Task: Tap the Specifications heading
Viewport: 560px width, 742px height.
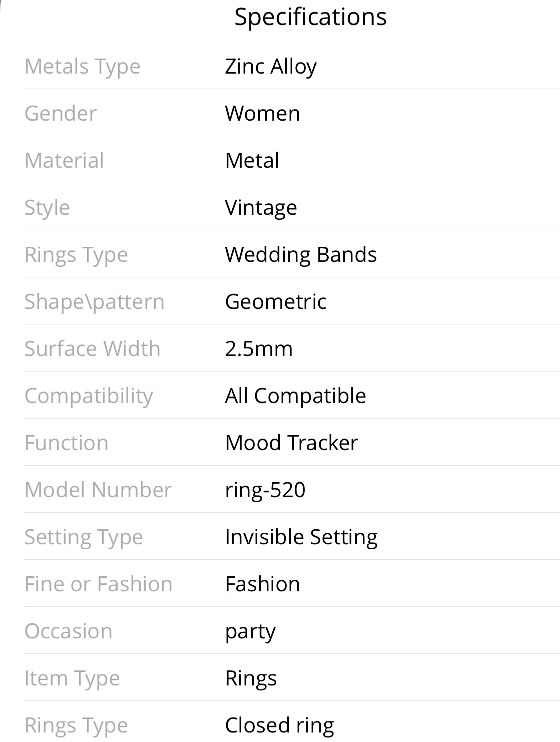Action: 310,17
